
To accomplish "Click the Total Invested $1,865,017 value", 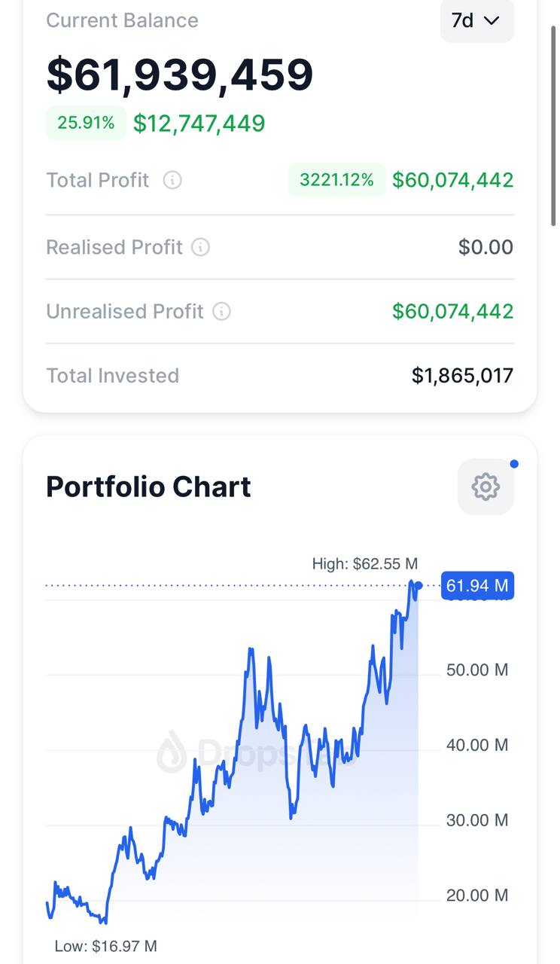I will pos(462,376).
